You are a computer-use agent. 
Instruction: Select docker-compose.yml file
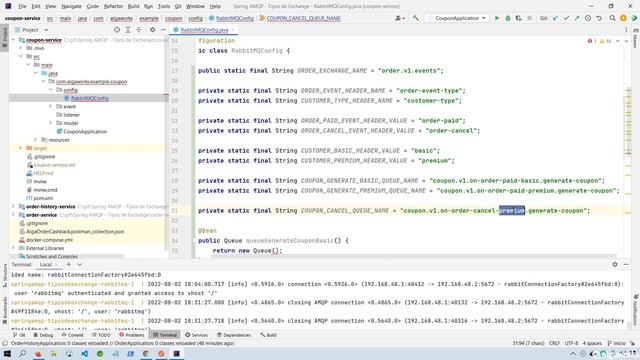(x=49, y=240)
